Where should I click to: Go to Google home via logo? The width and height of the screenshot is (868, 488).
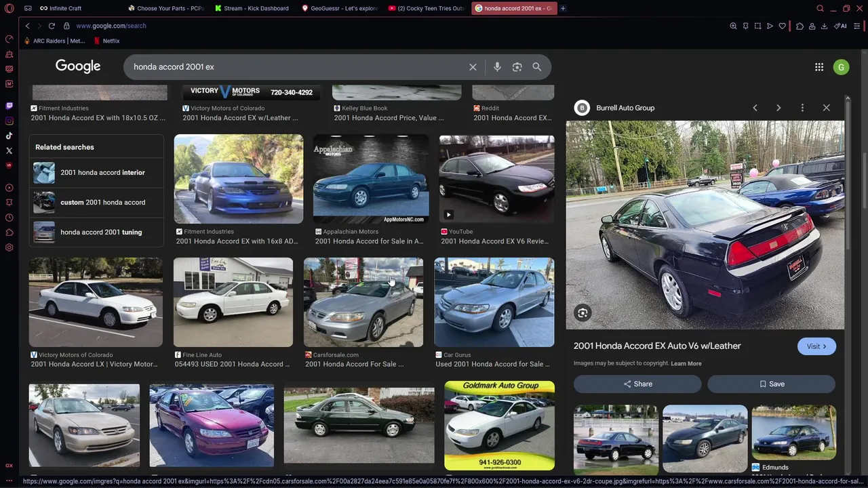click(x=78, y=66)
